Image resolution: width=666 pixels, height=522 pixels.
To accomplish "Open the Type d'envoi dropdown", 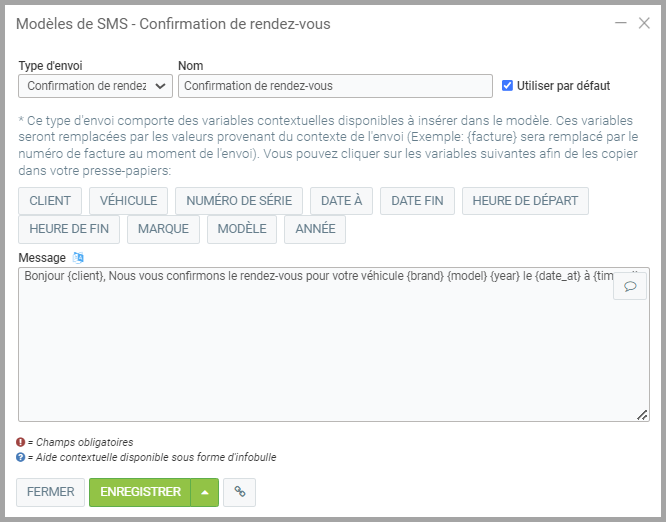I will coord(95,86).
